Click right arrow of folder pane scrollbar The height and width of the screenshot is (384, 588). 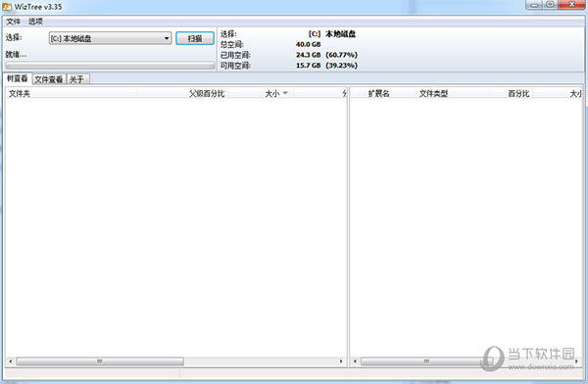tap(341, 361)
